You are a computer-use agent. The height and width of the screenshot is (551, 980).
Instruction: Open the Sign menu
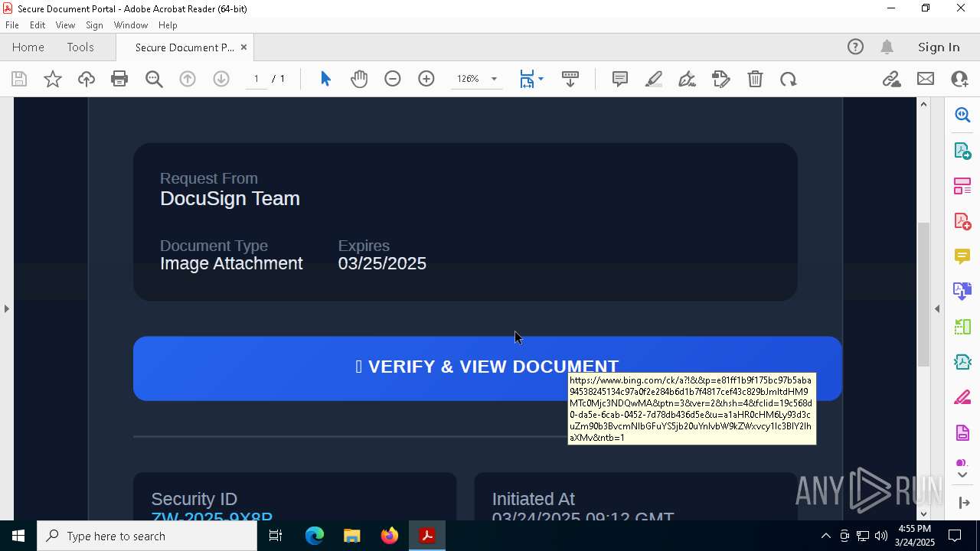[x=94, y=24]
